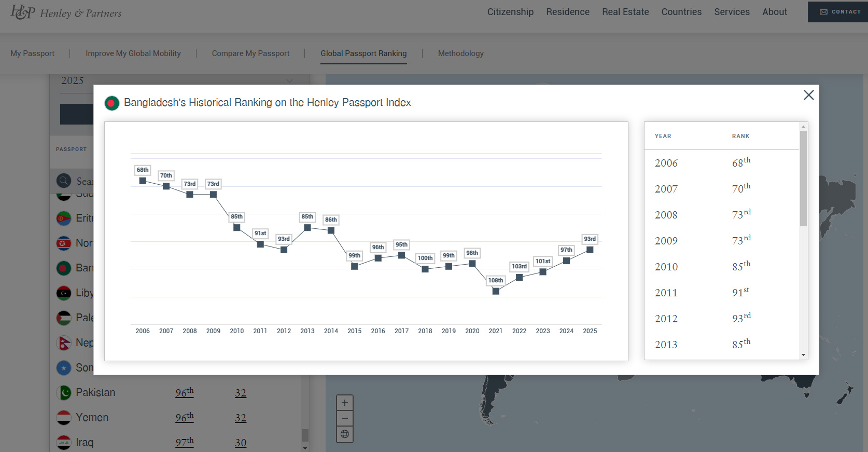The height and width of the screenshot is (452, 868).
Task: Click the Eritrea flag icon
Action: click(x=64, y=218)
